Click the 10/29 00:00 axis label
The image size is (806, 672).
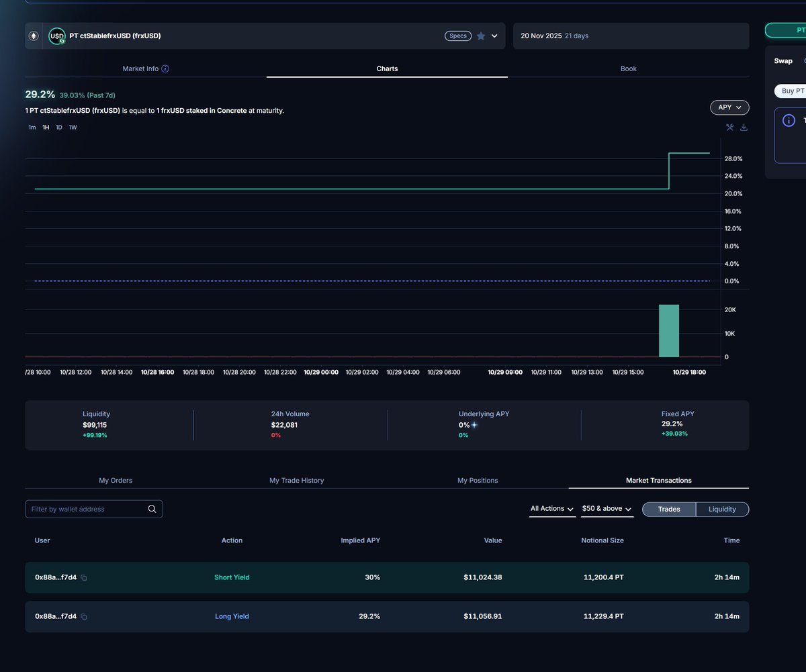[321, 372]
